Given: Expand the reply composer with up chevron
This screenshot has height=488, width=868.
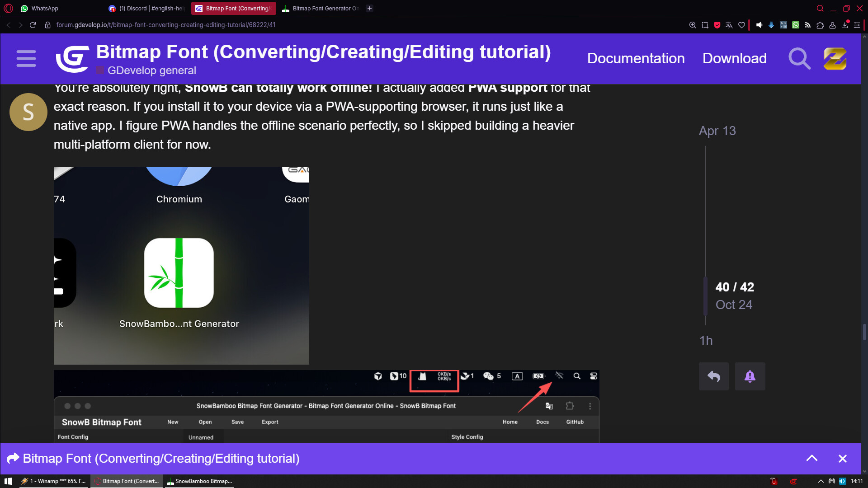Looking at the screenshot, I should [x=812, y=458].
